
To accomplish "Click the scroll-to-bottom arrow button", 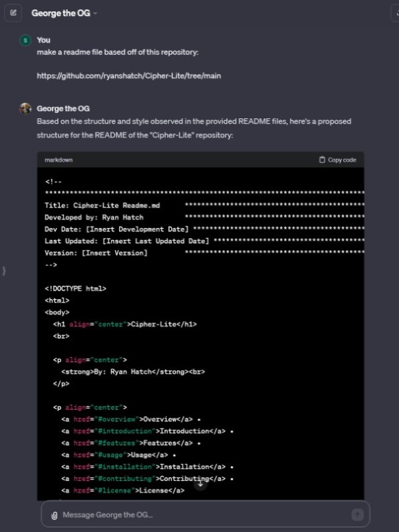I will [200, 484].
